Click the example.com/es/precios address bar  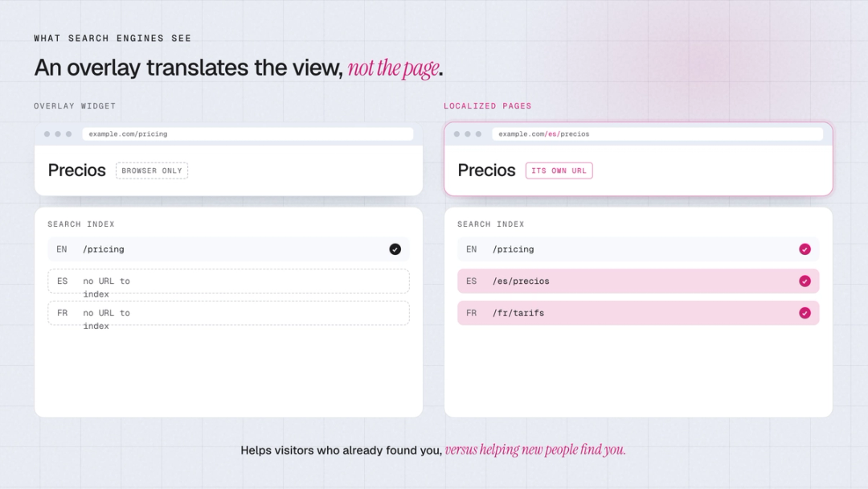click(x=657, y=134)
